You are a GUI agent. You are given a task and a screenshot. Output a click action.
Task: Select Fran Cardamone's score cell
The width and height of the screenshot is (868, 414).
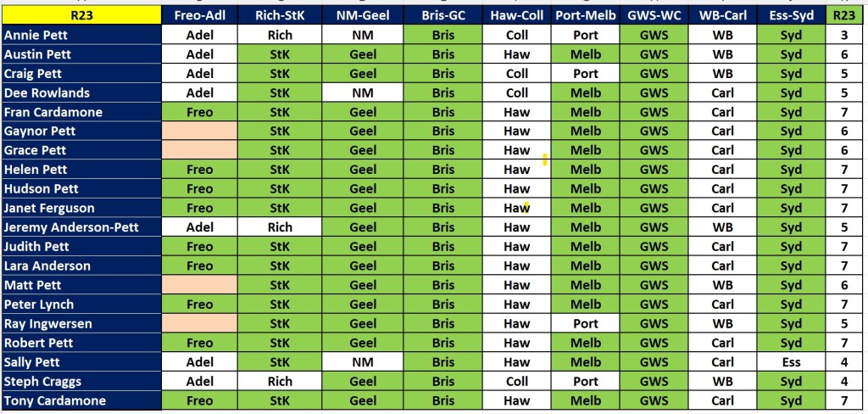coord(844,112)
